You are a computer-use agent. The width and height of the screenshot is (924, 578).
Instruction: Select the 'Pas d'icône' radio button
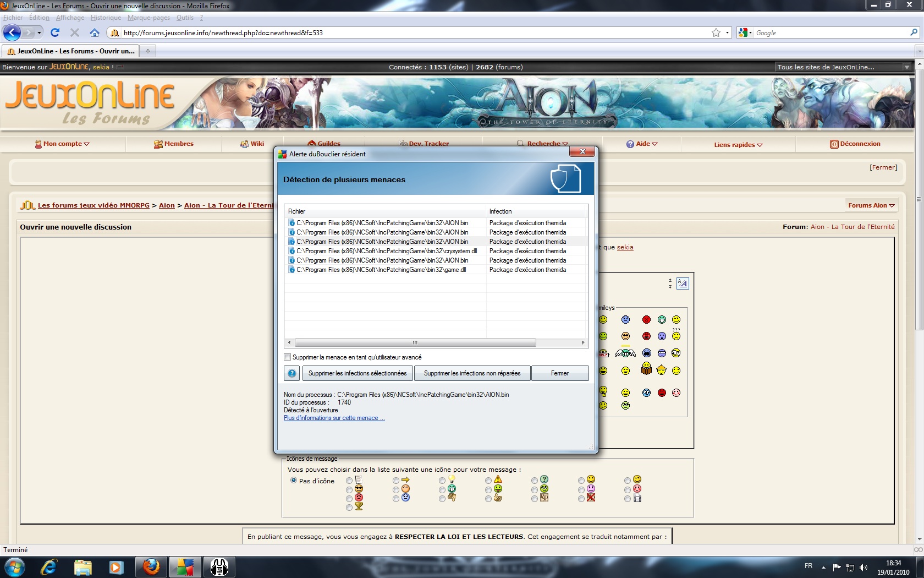[293, 480]
